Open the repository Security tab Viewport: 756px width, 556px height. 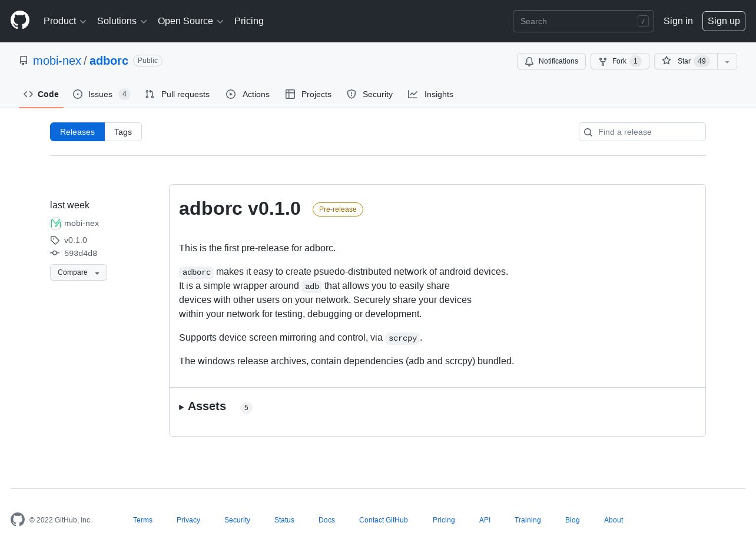click(370, 94)
